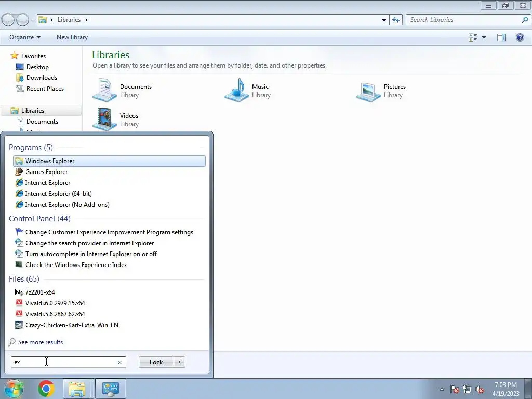
Task: Click the magnifier icon beside See more results
Action: 12,342
